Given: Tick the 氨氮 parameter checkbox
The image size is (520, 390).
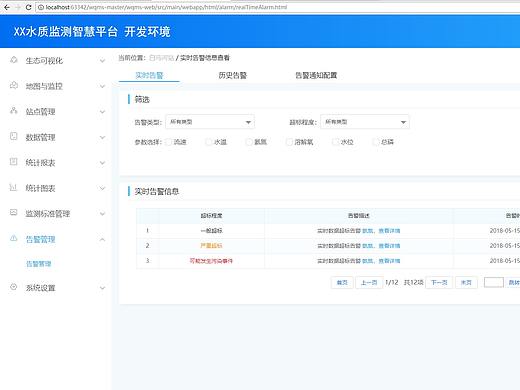Looking at the screenshot, I should click(249, 142).
